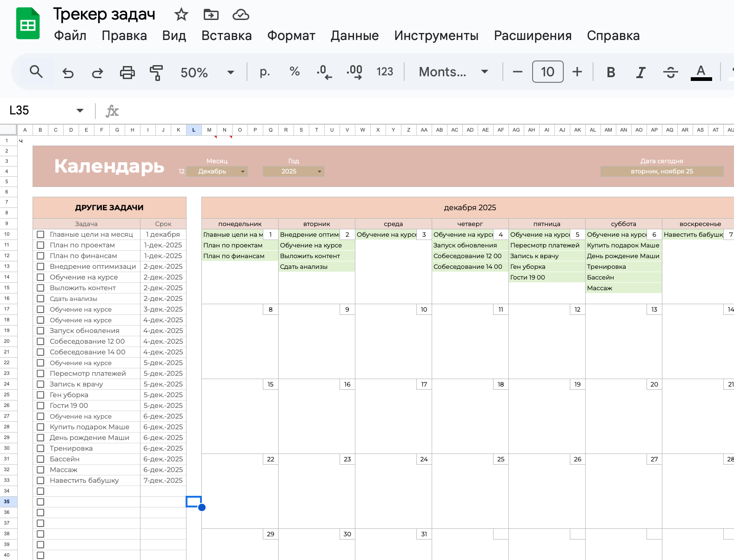This screenshot has width=734, height=560.
Task: Click the font size input field
Action: tap(547, 72)
